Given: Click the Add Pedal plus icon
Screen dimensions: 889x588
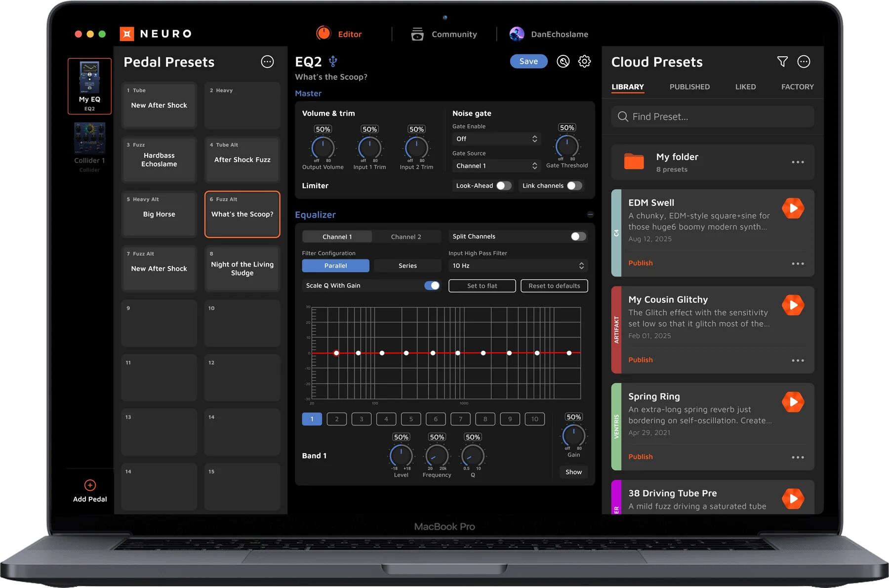Looking at the screenshot, I should (90, 485).
